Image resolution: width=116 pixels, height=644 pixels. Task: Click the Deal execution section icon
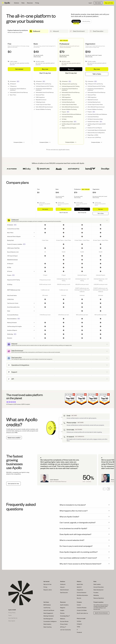point(9,358)
